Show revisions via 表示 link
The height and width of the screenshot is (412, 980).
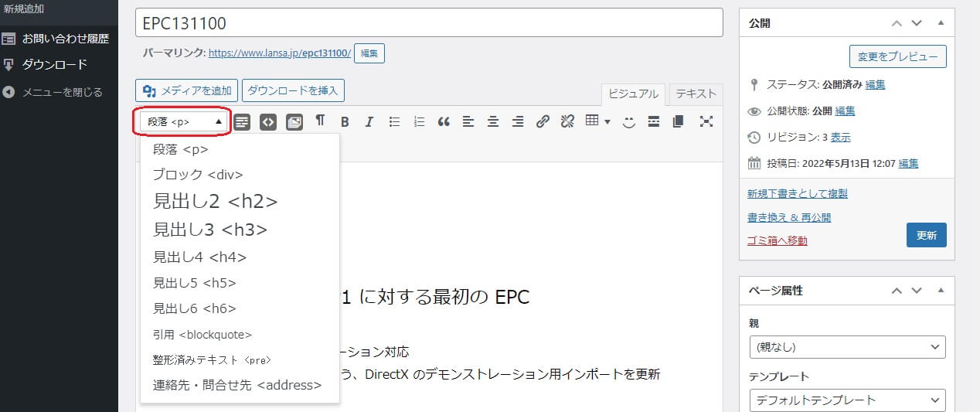[x=841, y=138]
